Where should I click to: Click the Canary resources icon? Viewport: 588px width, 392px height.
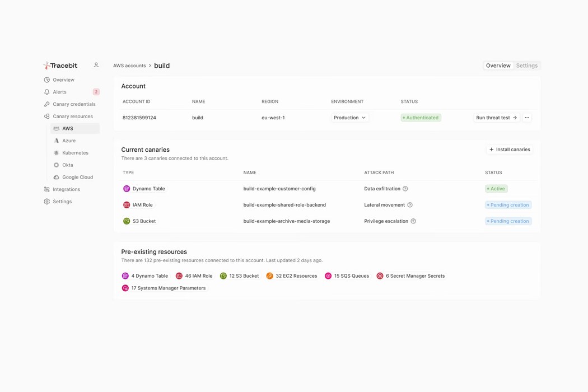tap(47, 116)
